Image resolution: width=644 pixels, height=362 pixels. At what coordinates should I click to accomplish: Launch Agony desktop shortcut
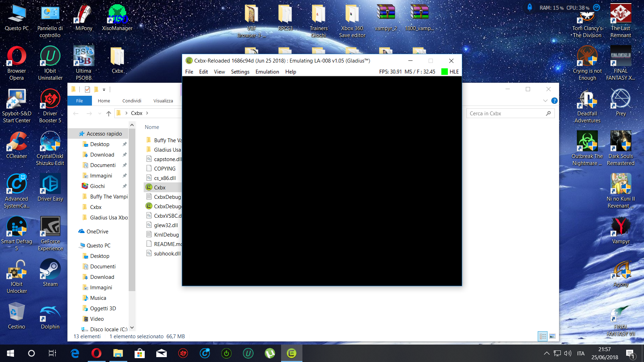click(621, 273)
